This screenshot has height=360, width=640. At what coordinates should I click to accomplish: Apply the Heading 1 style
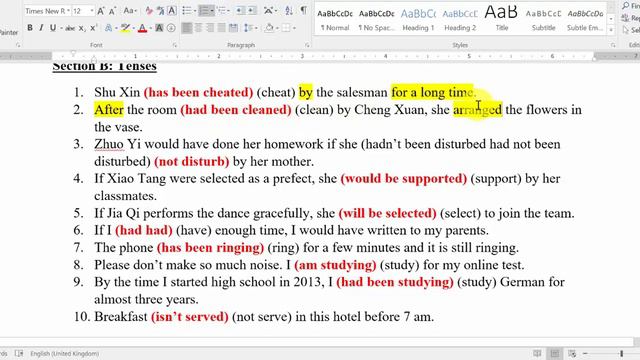click(418, 20)
